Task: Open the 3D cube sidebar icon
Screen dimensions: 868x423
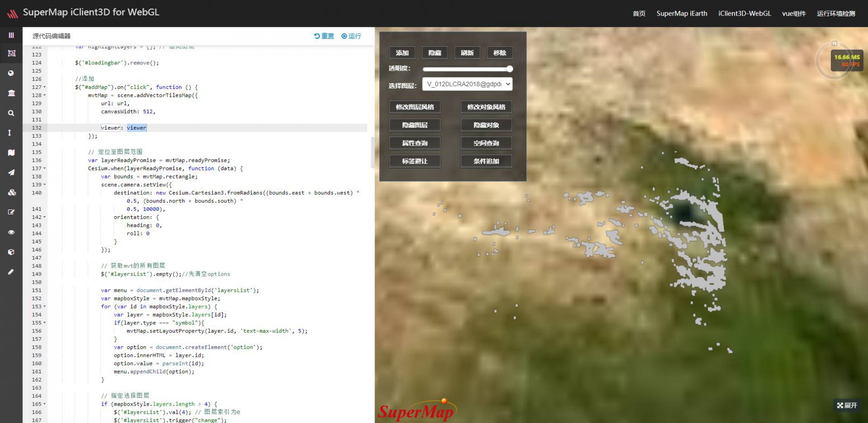Action: tap(11, 252)
